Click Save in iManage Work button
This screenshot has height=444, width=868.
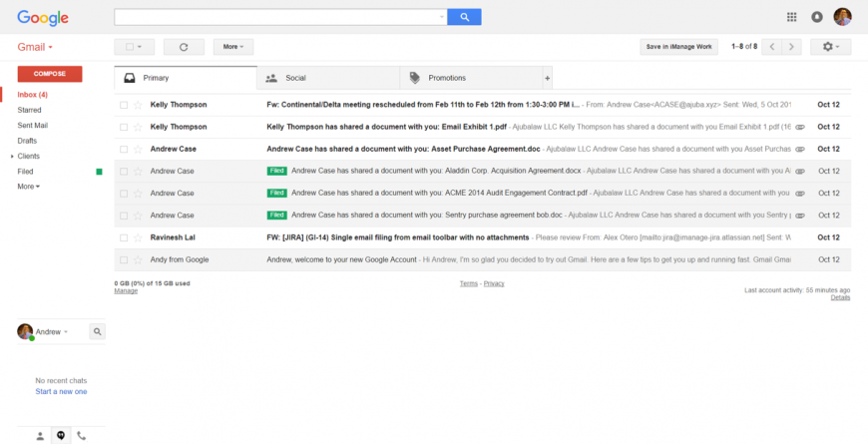678,47
